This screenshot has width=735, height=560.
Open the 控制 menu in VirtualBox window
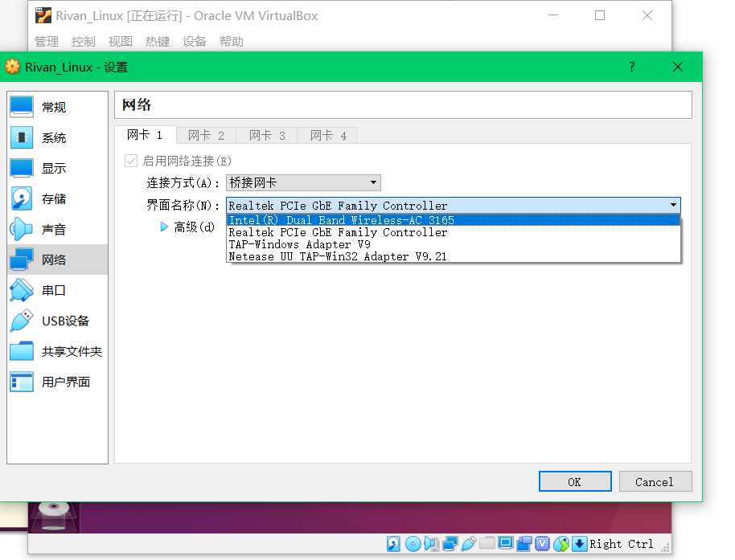84,42
